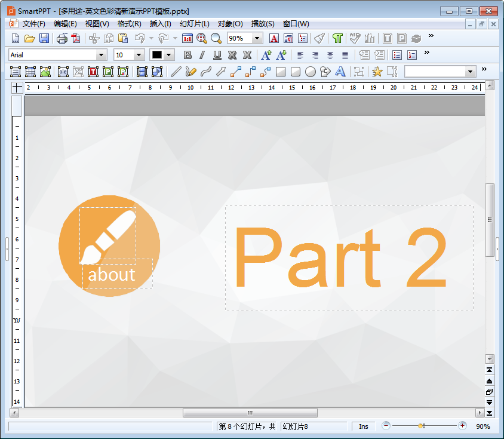Insert an OLE object frame

(x=63, y=72)
